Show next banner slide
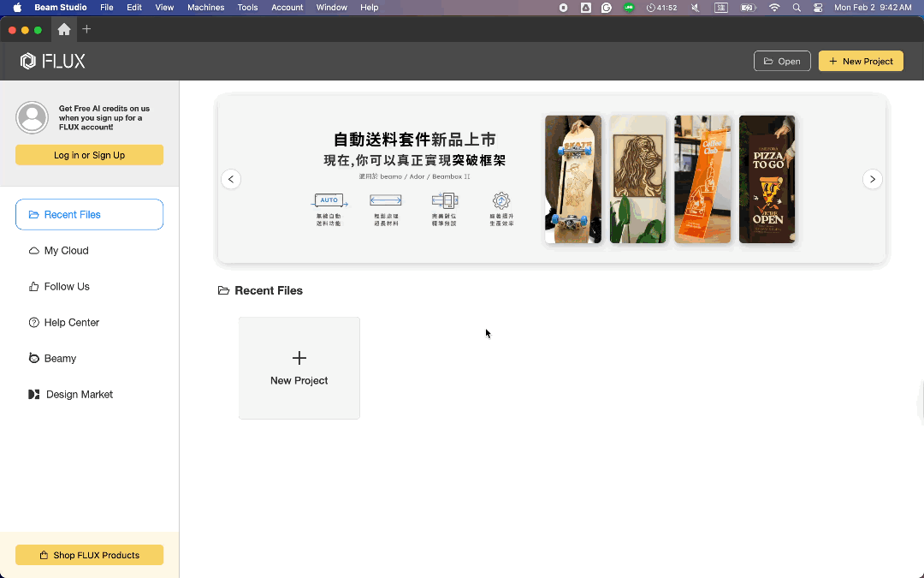The height and width of the screenshot is (578, 924). (x=872, y=179)
